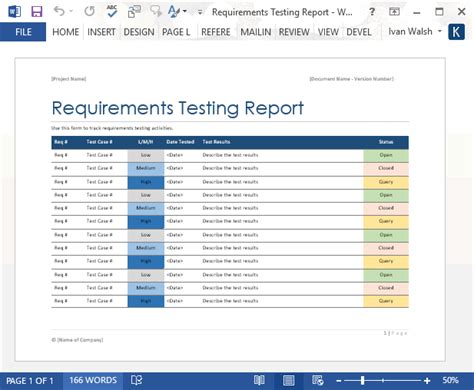Switch to the REVIEW ribbon tab
This screenshot has height=390, width=474.
coord(294,32)
